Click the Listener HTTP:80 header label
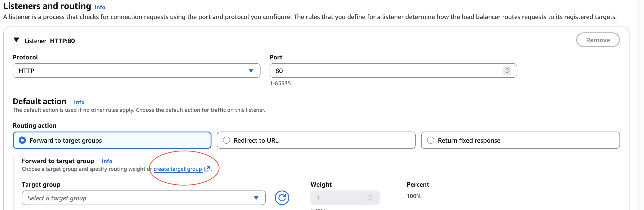This screenshot has height=210, width=644. (x=49, y=41)
